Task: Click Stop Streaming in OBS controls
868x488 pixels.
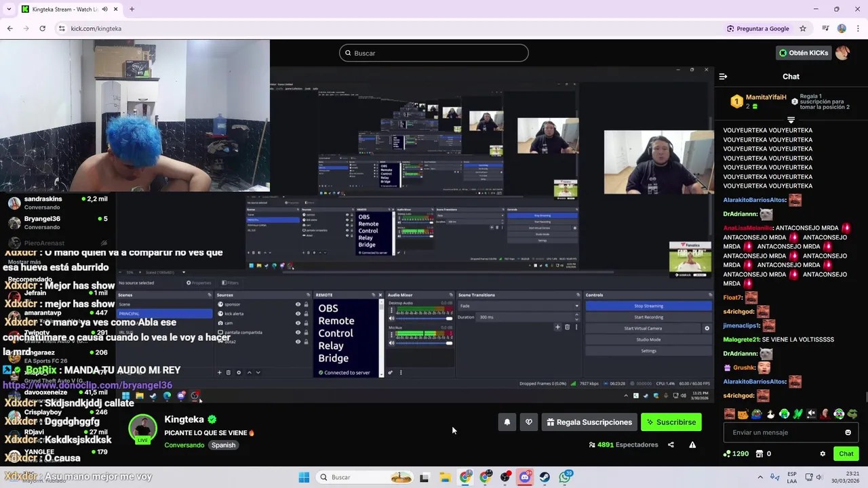Action: pos(648,306)
